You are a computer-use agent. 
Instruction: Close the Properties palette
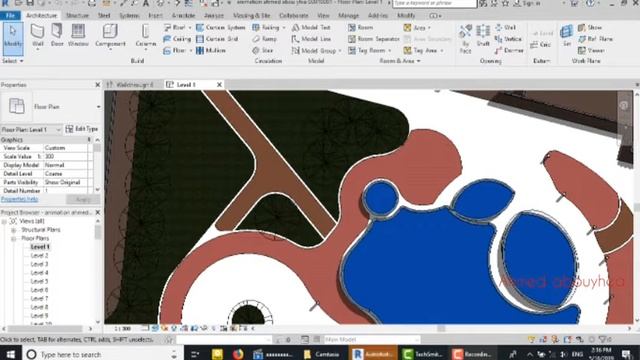(98, 85)
